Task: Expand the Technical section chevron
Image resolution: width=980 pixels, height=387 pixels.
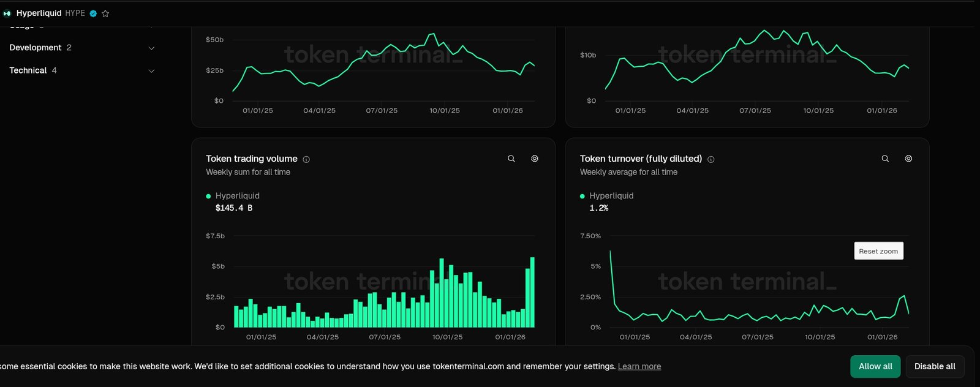Action: click(x=151, y=71)
